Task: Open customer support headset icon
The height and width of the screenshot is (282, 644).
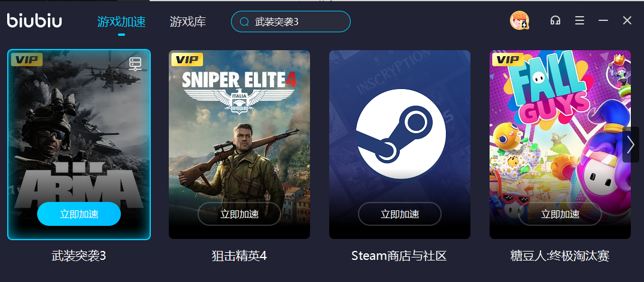Action: tap(555, 20)
